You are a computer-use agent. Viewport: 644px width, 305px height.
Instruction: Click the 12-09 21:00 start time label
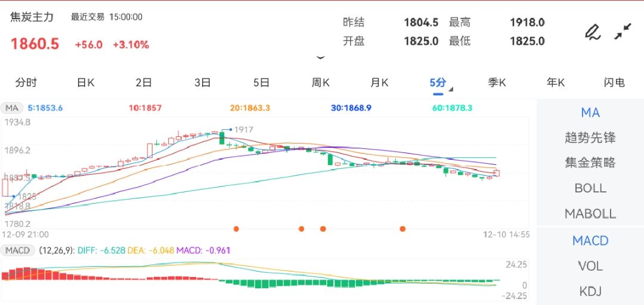[26, 235]
